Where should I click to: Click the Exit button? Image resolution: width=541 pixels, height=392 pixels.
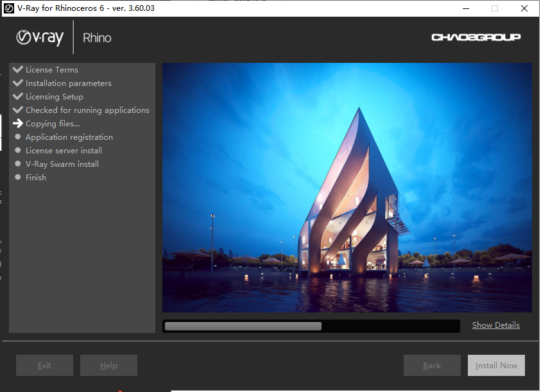pos(44,365)
